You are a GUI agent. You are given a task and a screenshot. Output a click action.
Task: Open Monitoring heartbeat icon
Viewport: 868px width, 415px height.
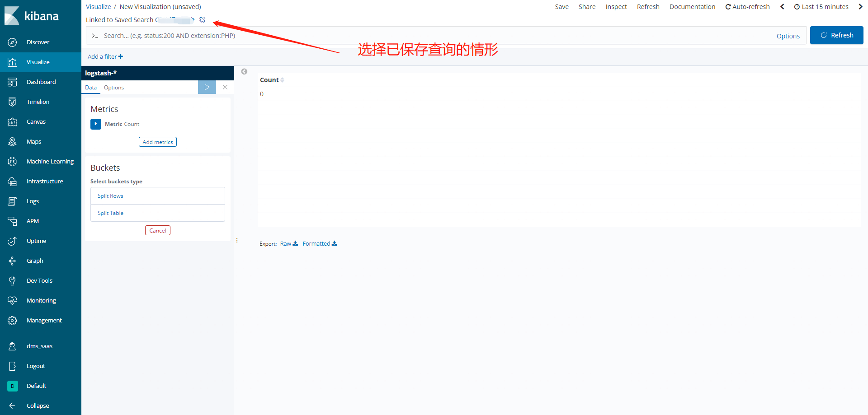tap(12, 300)
